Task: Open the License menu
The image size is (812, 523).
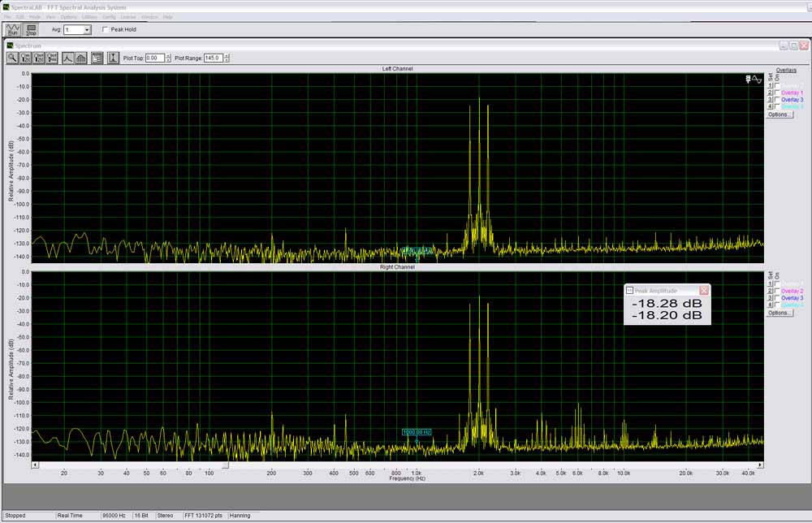Action: pos(128,17)
